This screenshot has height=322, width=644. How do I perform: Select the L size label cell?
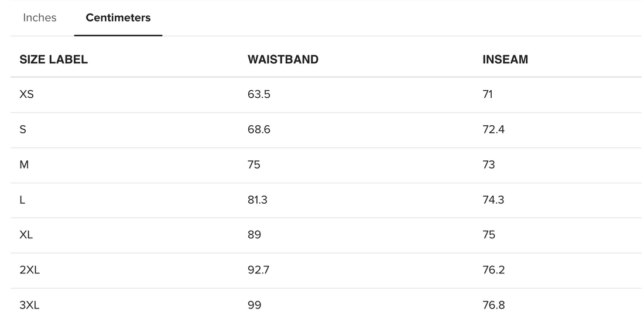click(x=22, y=200)
